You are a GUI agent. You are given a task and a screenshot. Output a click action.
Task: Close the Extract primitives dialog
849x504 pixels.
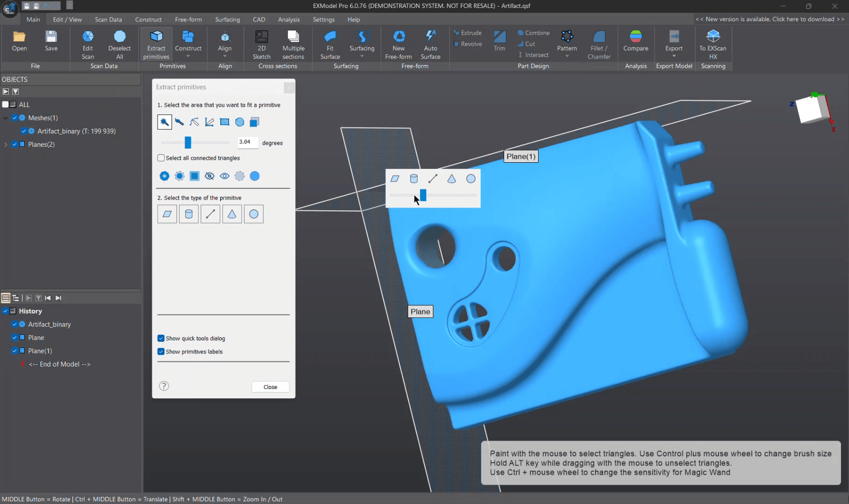point(289,87)
